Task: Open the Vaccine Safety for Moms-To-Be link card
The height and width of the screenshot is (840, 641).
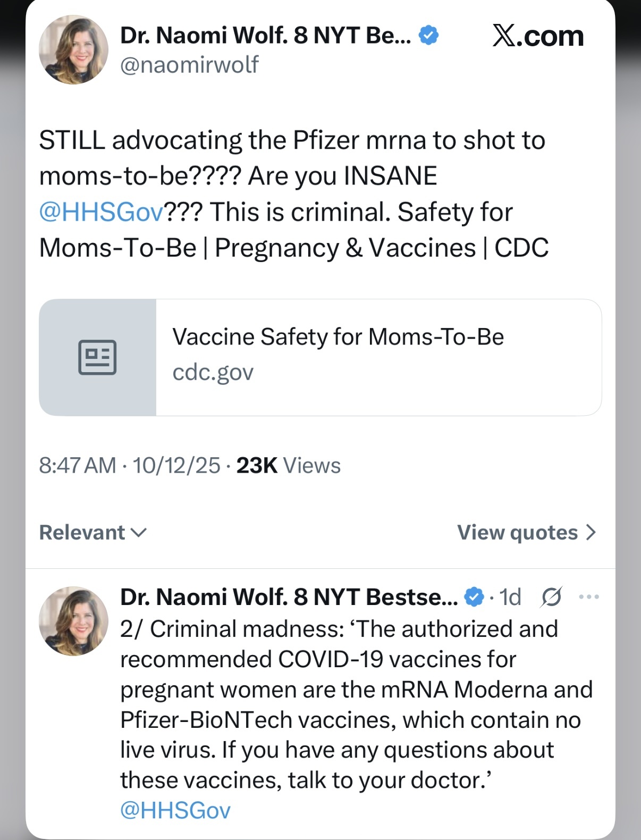Action: 338,337
